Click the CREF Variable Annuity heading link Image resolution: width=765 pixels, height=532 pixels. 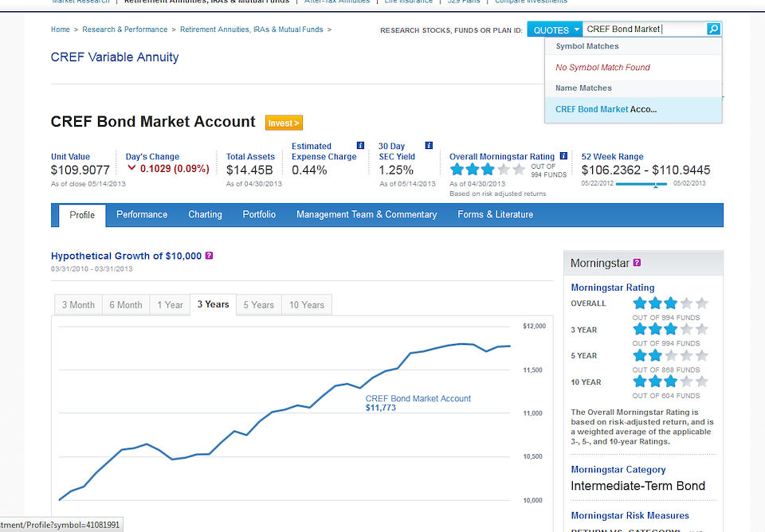115,57
